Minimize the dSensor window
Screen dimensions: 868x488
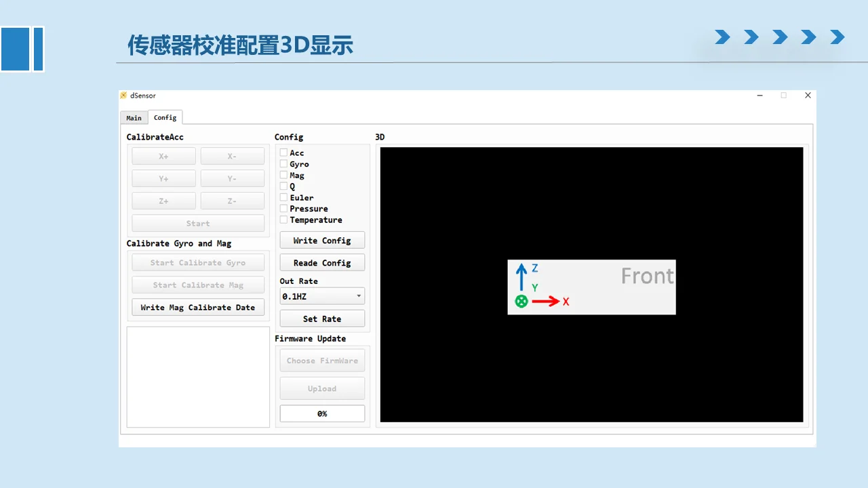coord(759,96)
